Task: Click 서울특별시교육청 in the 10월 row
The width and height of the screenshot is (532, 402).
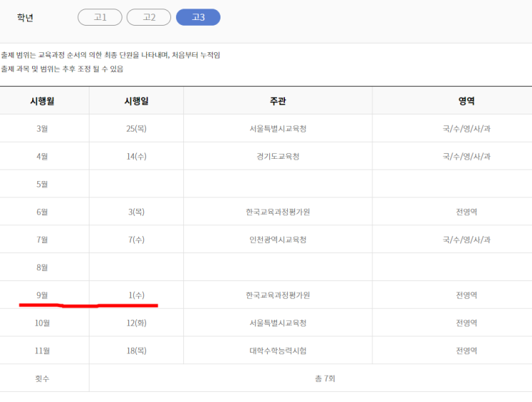Action: tap(278, 323)
